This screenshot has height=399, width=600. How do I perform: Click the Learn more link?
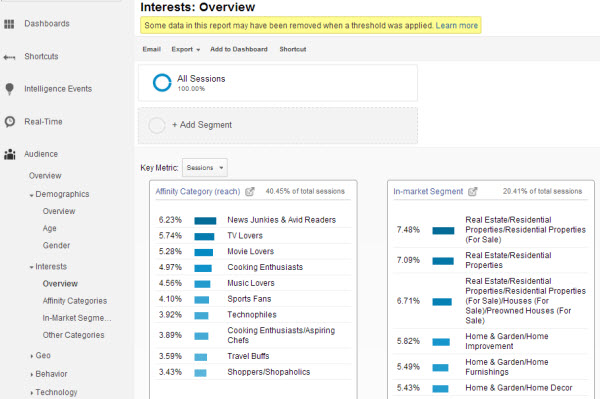(x=457, y=26)
